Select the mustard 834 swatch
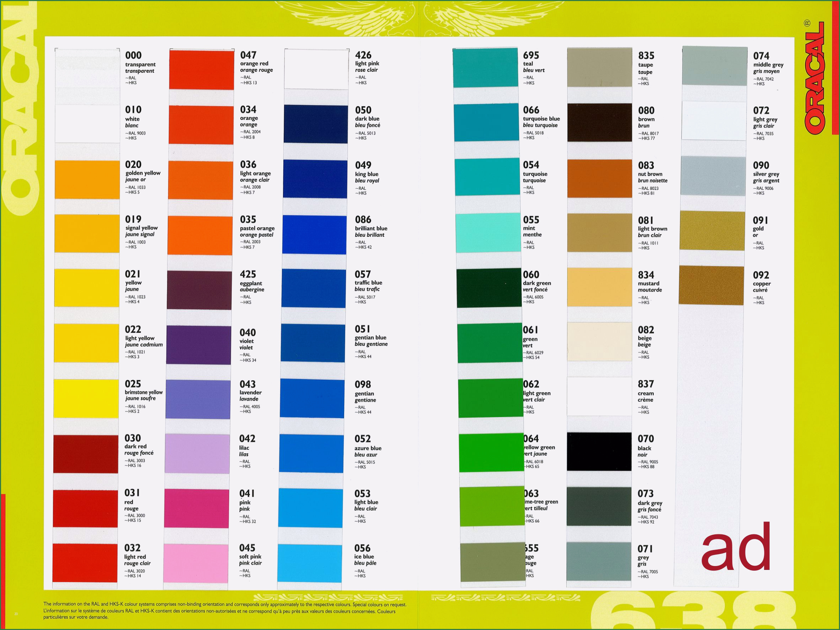This screenshot has height=630, width=840. pos(599,287)
